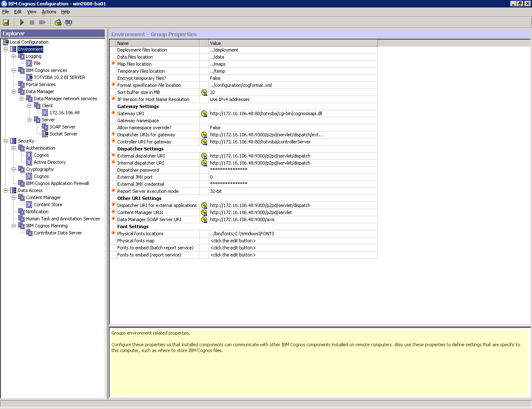Run the Test configuration toolbar icon

[58, 22]
